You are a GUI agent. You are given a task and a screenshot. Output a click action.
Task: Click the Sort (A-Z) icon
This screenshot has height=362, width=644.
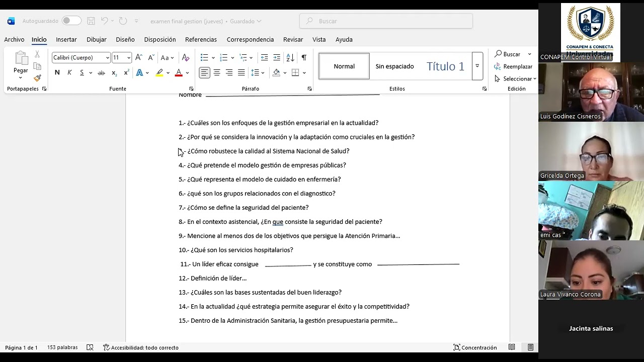pyautogui.click(x=290, y=57)
